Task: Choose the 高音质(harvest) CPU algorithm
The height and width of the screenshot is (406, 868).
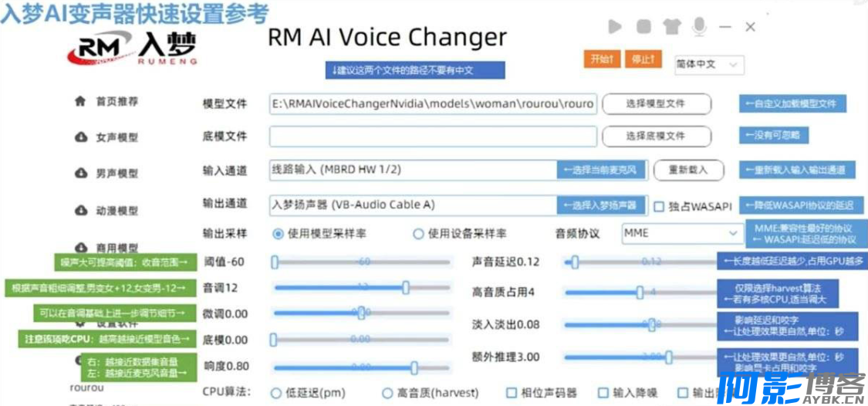Action: [388, 393]
